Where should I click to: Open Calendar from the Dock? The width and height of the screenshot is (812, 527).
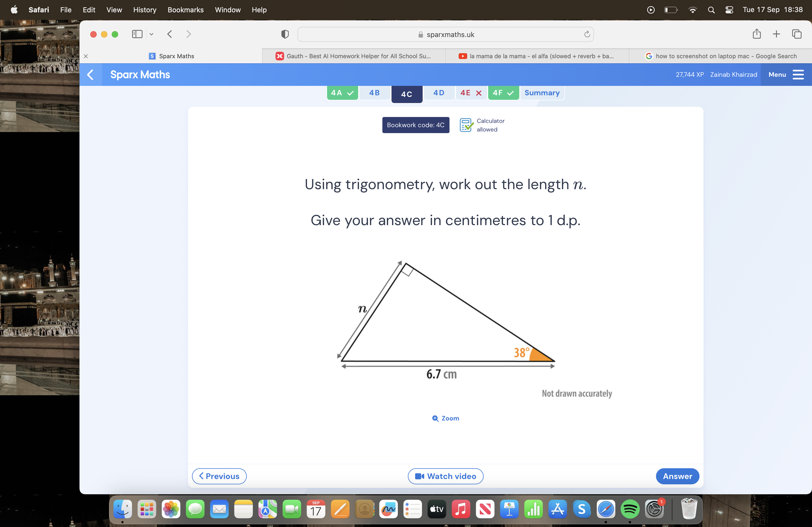tap(316, 509)
